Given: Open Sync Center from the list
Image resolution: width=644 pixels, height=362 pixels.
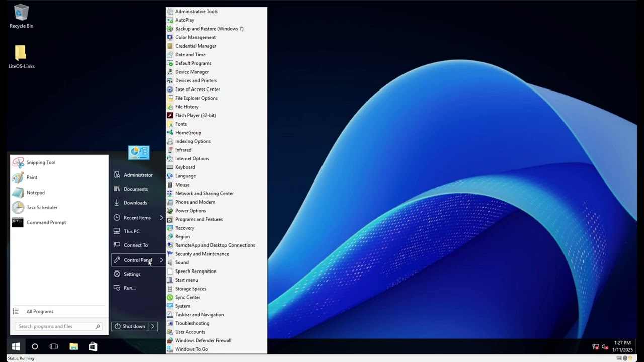Looking at the screenshot, I should pyautogui.click(x=216, y=297).
